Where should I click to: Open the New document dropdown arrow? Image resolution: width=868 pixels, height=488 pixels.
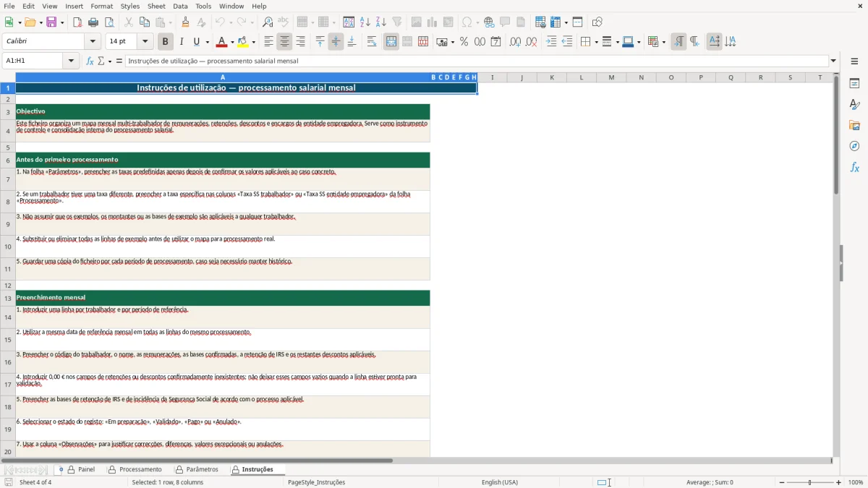coord(18,22)
